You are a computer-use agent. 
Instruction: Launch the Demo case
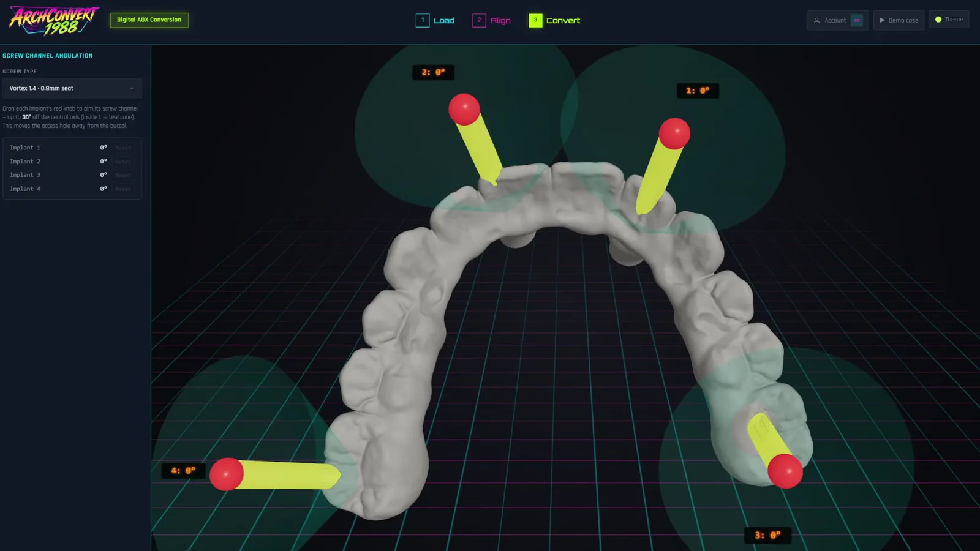899,20
